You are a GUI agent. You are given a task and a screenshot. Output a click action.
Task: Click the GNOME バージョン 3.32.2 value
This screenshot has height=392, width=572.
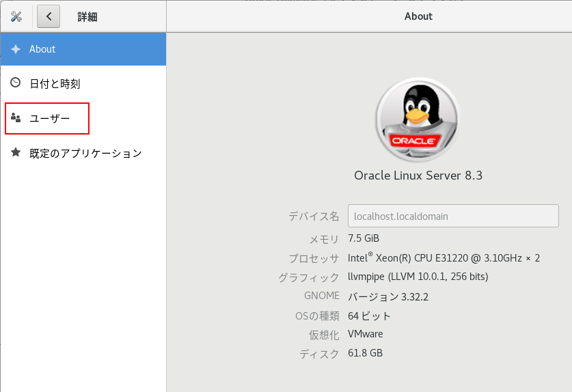tap(388, 296)
